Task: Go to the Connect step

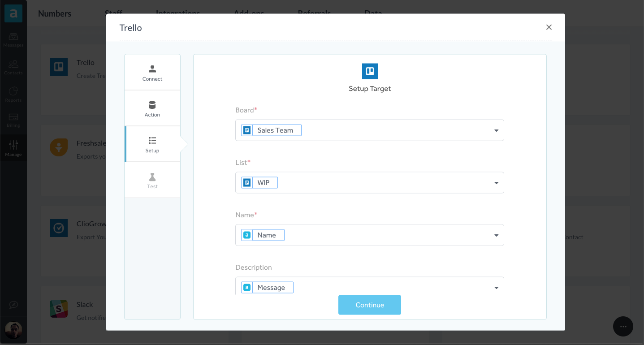Action: [x=152, y=73]
